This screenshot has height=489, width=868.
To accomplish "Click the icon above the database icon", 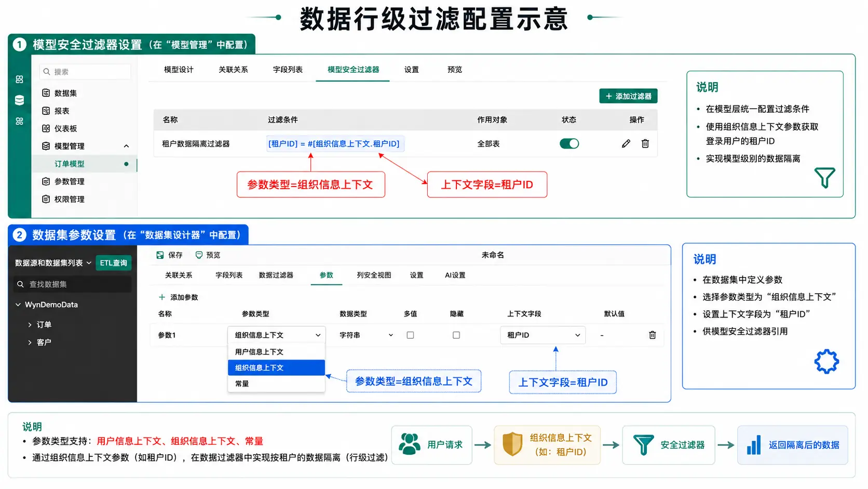I will 19,79.
